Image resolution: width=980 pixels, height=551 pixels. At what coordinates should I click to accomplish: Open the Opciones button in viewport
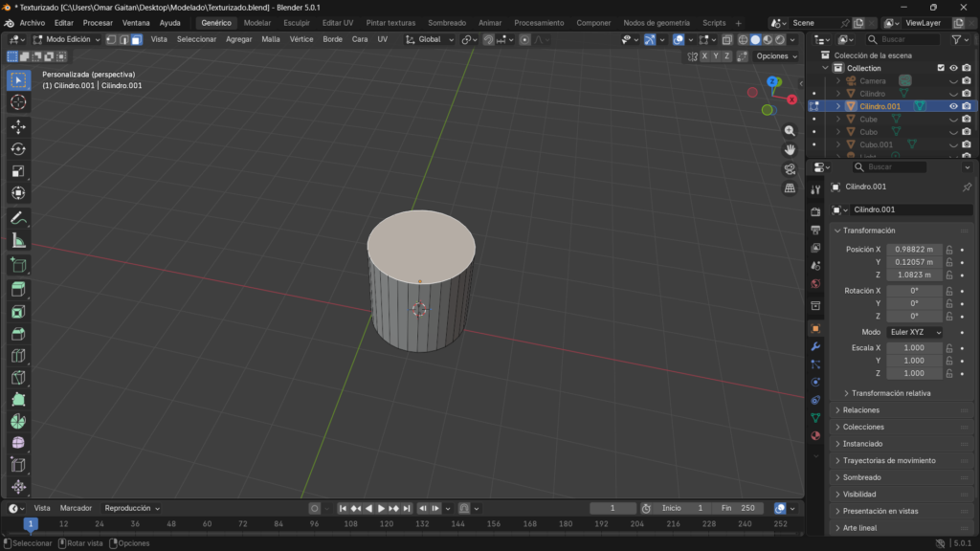click(x=775, y=56)
